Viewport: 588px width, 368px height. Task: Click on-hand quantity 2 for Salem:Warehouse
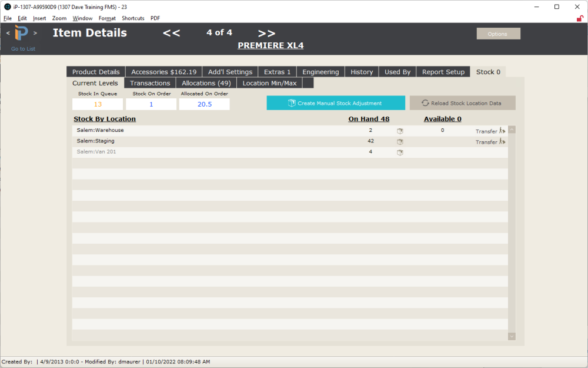tap(370, 130)
